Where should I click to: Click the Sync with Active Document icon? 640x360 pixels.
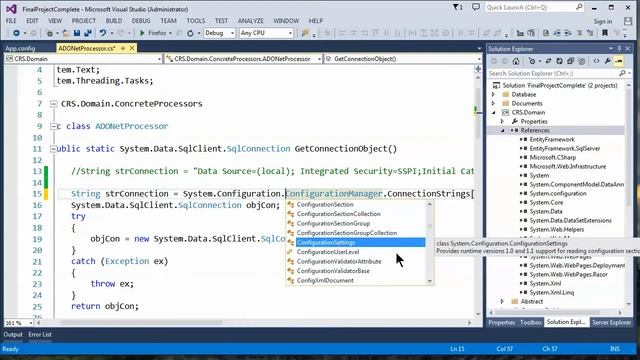pyautogui.click(x=548, y=61)
